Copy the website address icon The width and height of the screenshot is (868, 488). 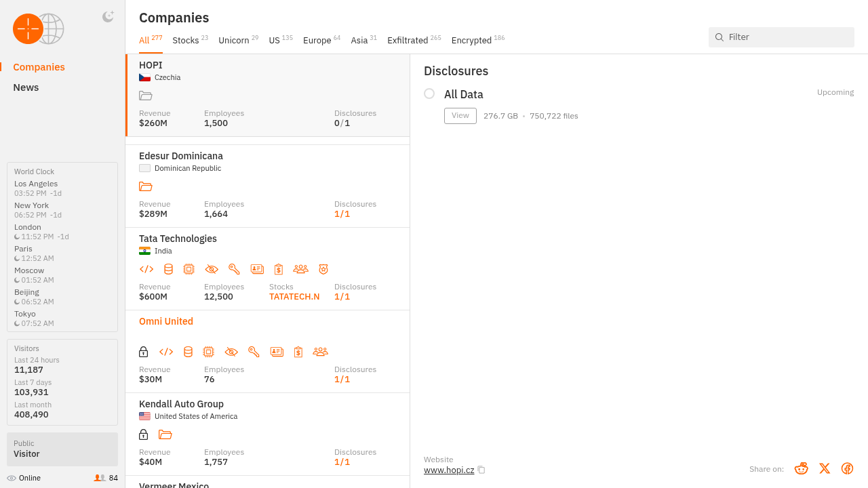point(481,470)
